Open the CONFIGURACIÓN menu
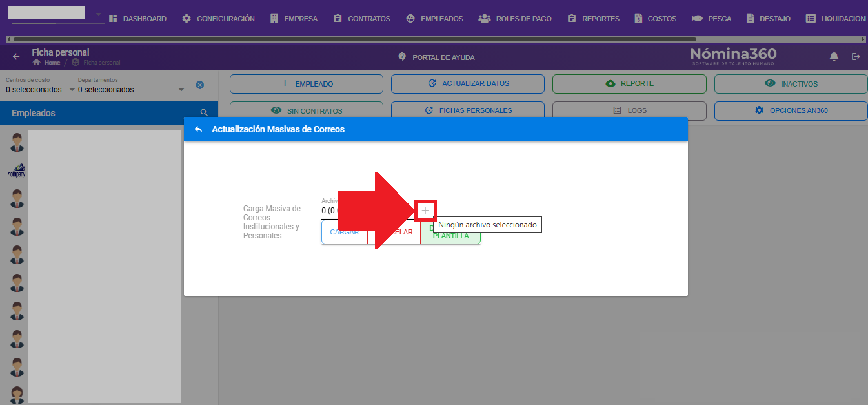This screenshot has height=405, width=868. [218, 19]
